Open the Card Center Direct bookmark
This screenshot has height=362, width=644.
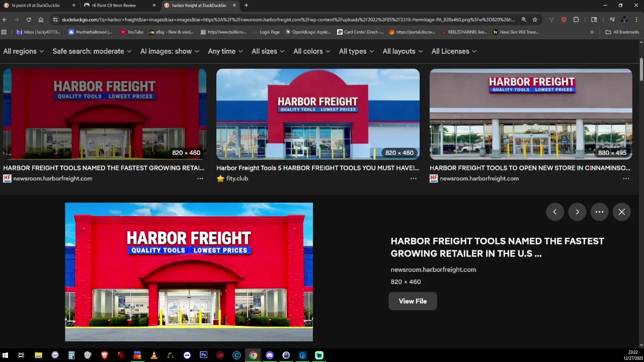click(x=360, y=32)
